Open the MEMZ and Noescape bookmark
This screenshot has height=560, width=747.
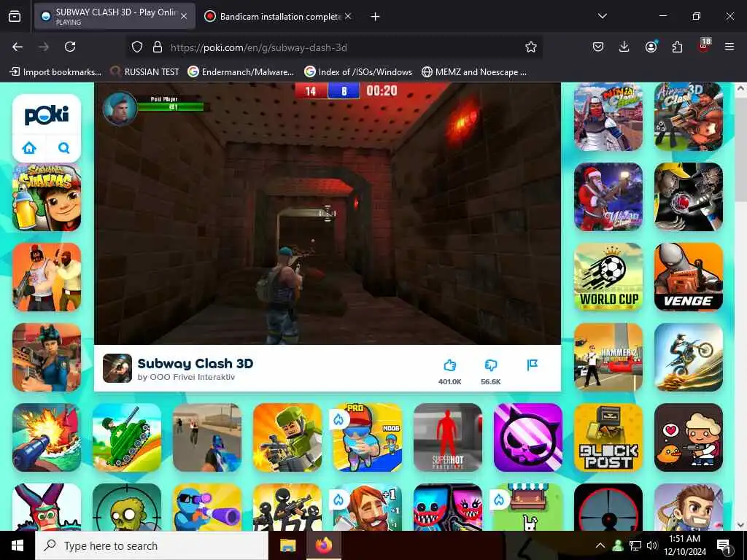coord(474,72)
